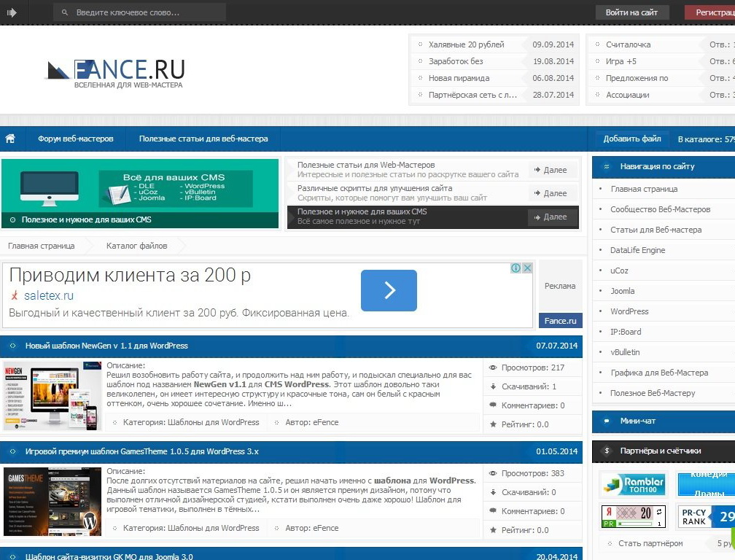Open 'uCoz' in sidebar navigation
Screen dimensions: 735x560
[619, 271]
